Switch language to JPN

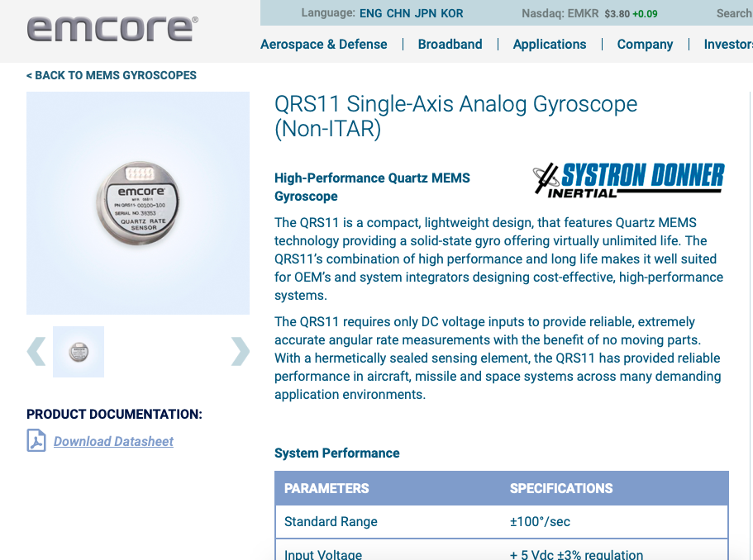(x=425, y=13)
